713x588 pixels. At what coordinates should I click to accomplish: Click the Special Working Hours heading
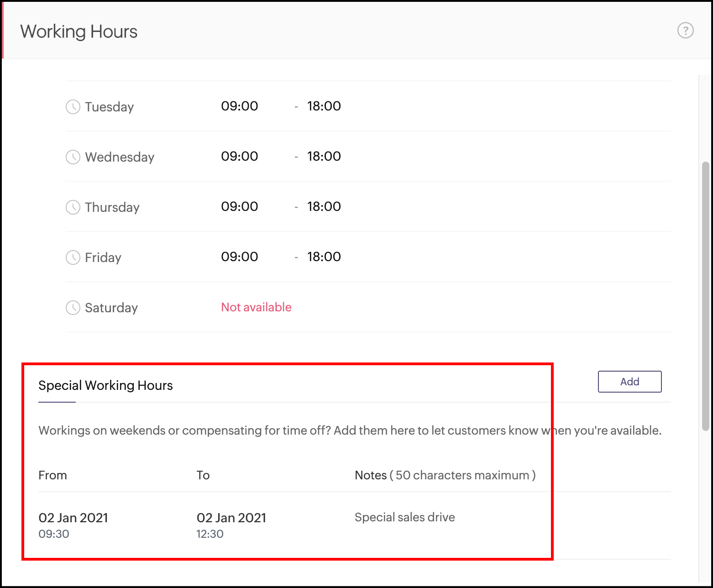[105, 385]
